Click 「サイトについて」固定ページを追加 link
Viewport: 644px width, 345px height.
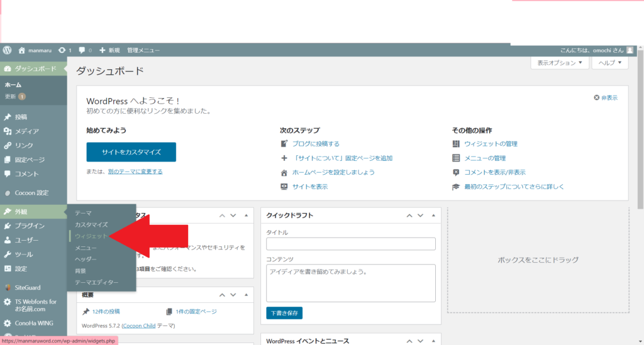[342, 158]
